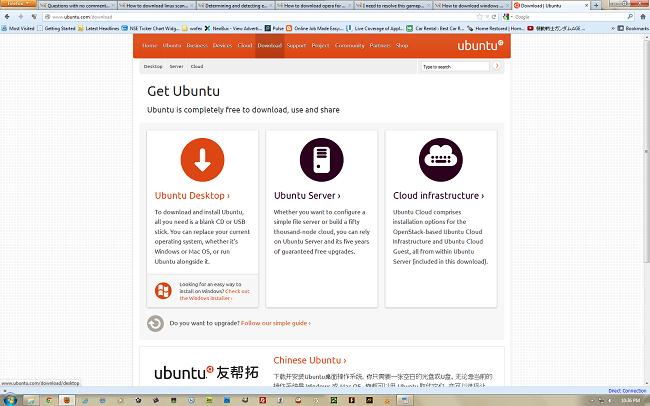Open the Firefox menu button
Screen dimensions: 650x406
[x=18, y=3]
